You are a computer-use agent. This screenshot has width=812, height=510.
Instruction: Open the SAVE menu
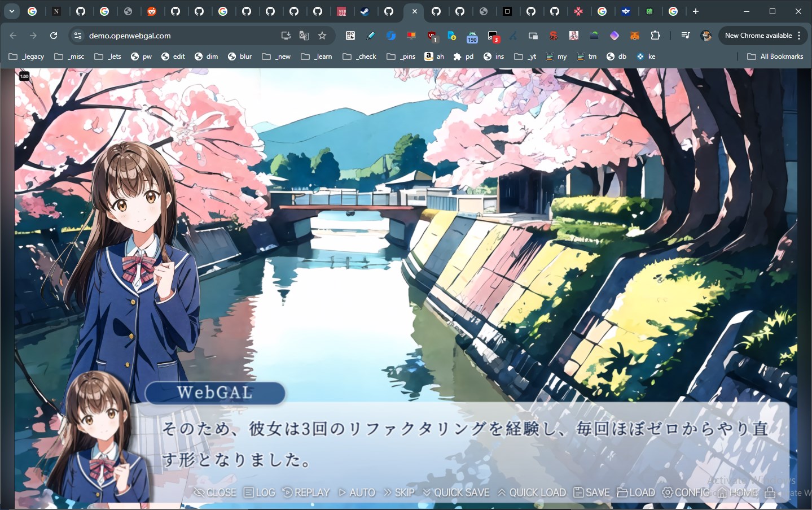tap(591, 492)
